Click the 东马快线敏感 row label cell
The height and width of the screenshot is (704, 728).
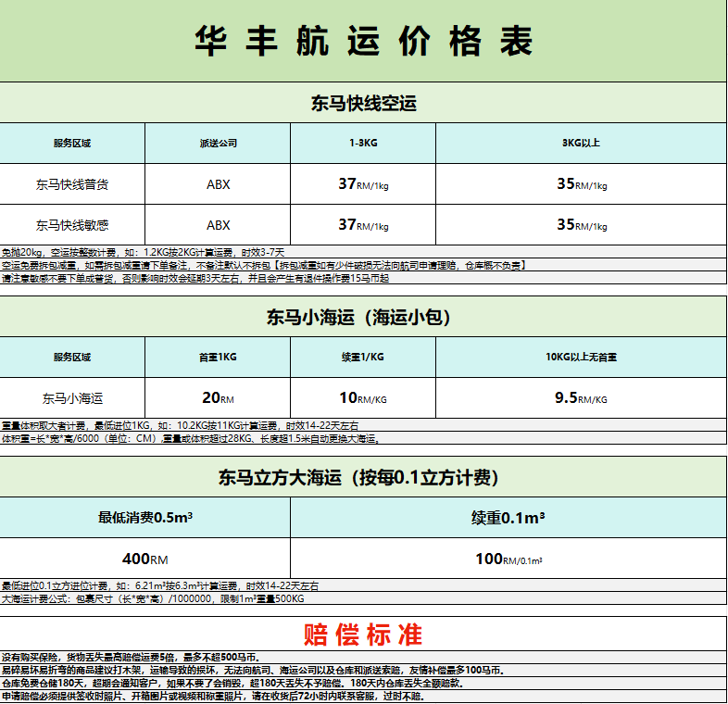pos(72,225)
